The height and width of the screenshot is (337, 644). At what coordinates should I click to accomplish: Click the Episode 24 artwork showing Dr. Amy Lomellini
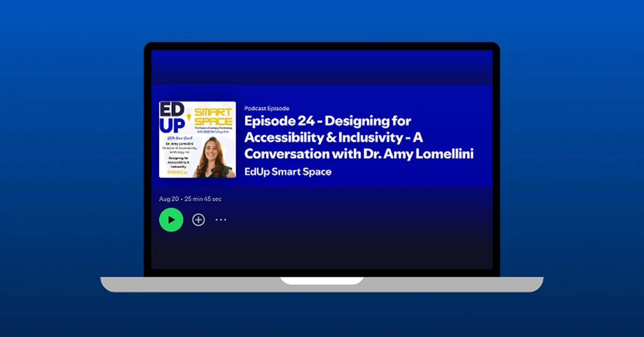click(x=197, y=139)
